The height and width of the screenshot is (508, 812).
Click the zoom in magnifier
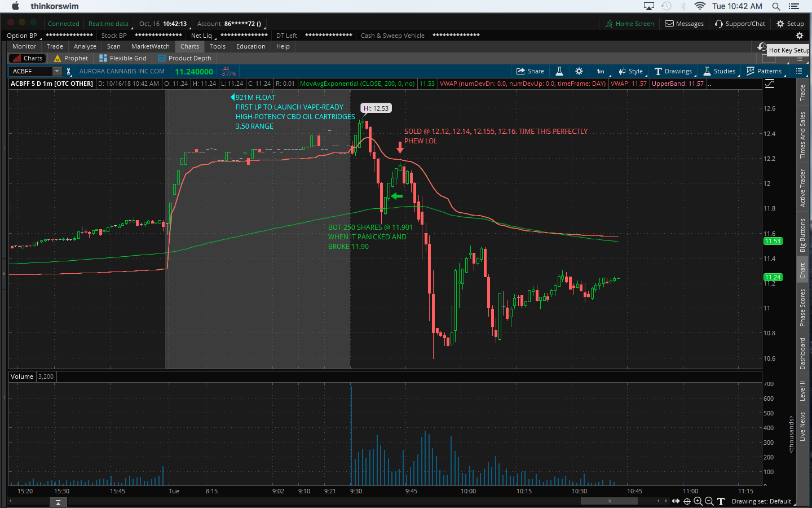click(698, 501)
